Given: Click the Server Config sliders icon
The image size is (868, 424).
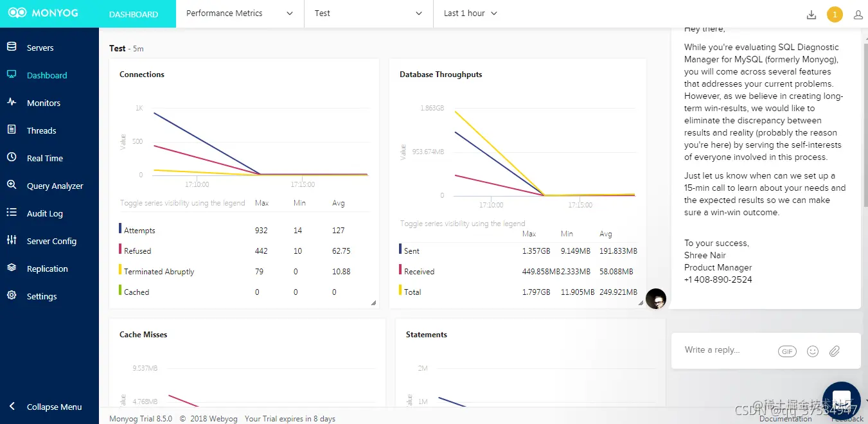Looking at the screenshot, I should [12, 240].
